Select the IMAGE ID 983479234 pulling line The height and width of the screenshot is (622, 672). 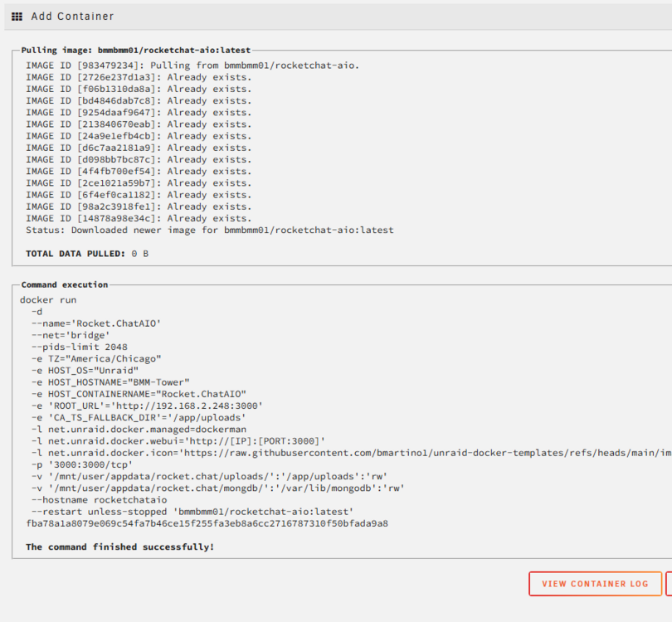192,66
